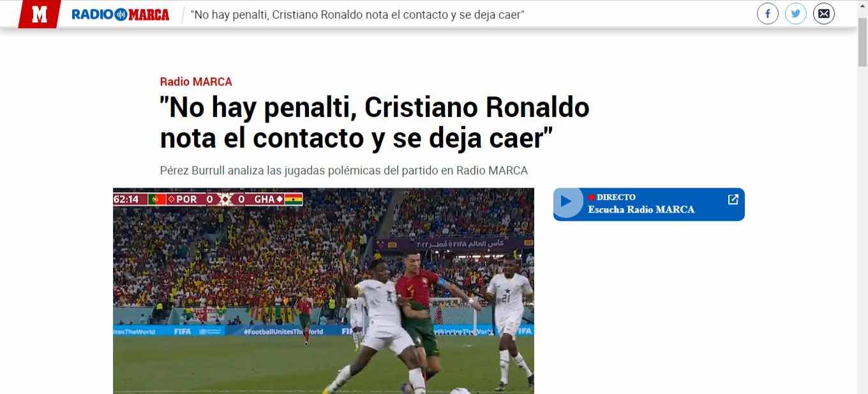Share article on Twitter
Image resolution: width=868 pixels, height=394 pixels.
796,13
